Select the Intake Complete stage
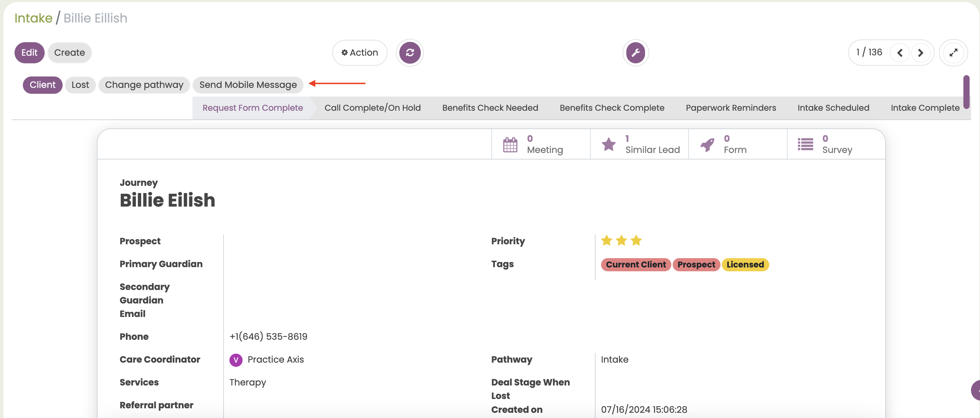 [x=925, y=108]
